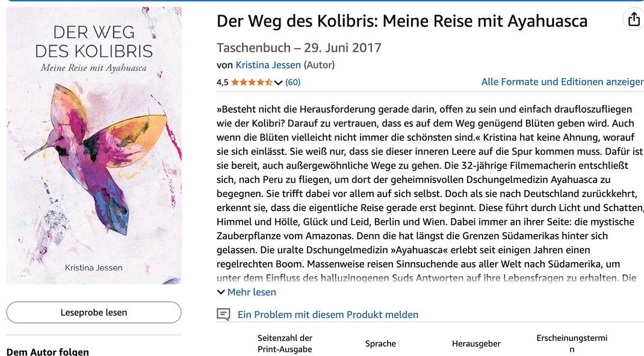This screenshot has width=644, height=356.
Task: Click the Mehr lesen link
Action: tap(252, 292)
